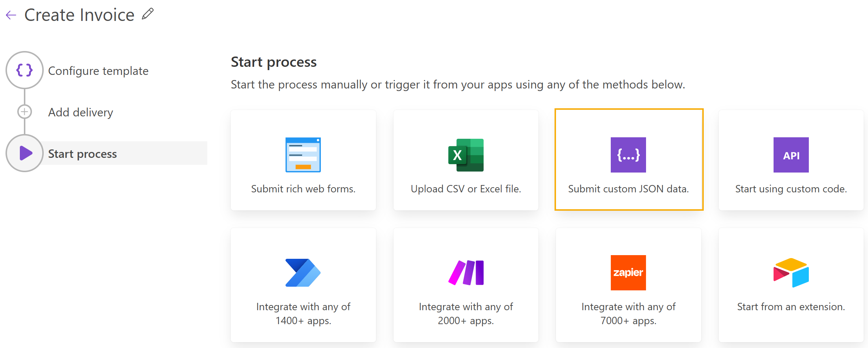Open the Configure template step
Viewport: 868px width, 348px height.
[x=98, y=71]
